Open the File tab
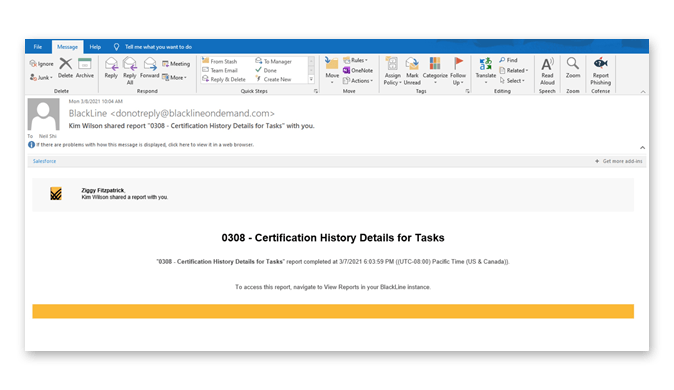This screenshot has height=390, width=674. (x=38, y=47)
